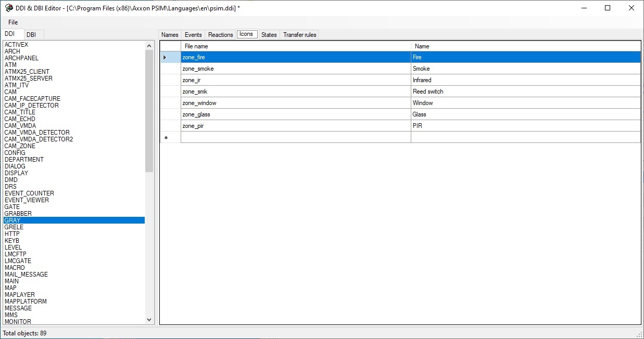Switch to the Events tab
644x339 pixels.
coord(193,35)
